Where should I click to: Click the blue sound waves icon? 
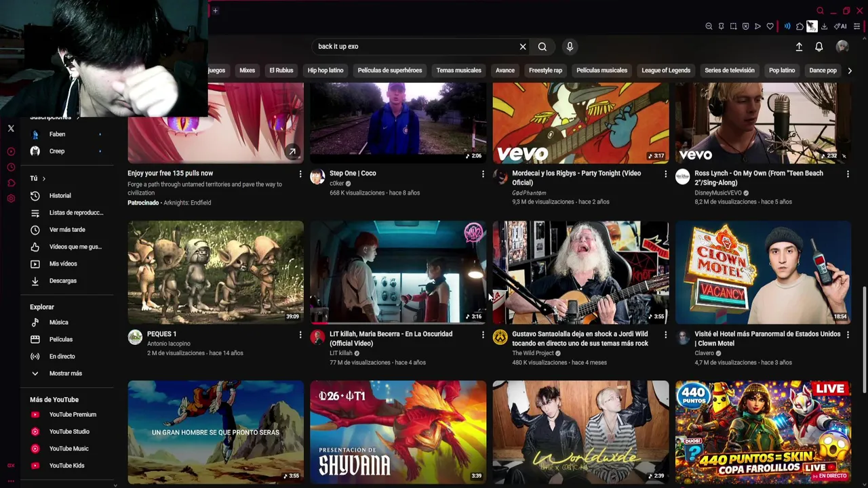(787, 26)
